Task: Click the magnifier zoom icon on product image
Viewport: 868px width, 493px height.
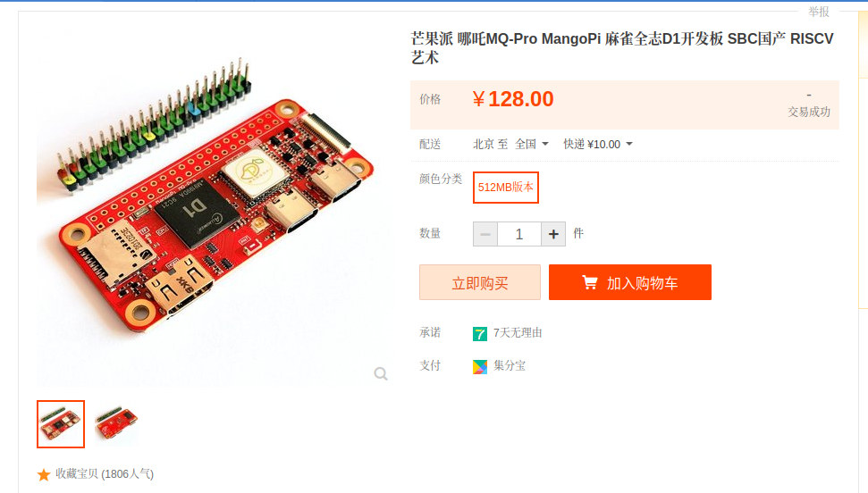Action: (x=381, y=373)
